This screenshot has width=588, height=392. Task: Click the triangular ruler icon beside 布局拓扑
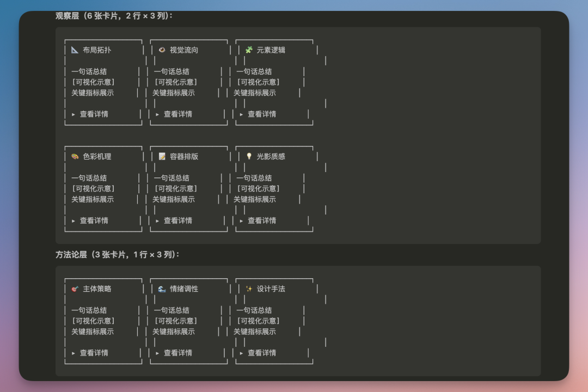pyautogui.click(x=75, y=50)
